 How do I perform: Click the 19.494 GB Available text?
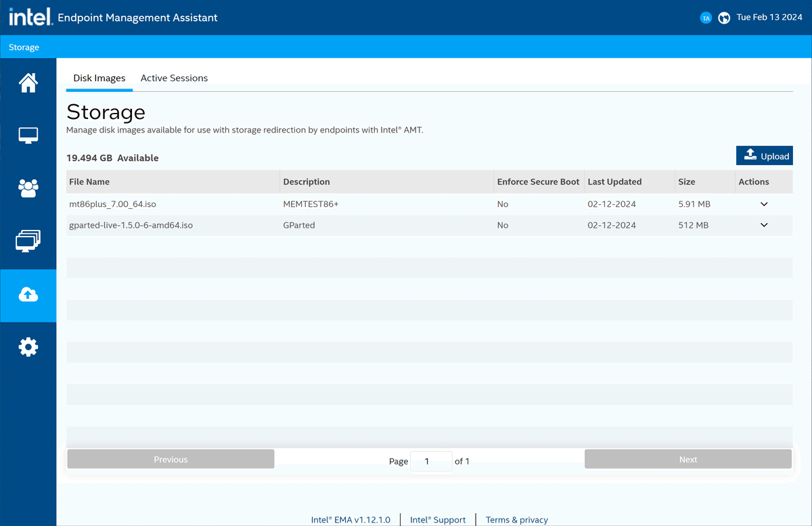(112, 158)
